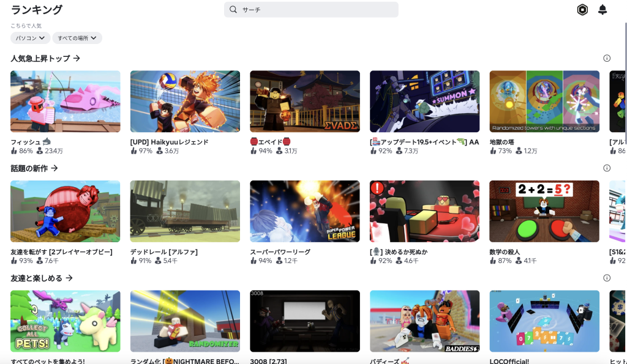Viewport: 627px width, 364px height.
Task: Open the 話題の新作 section link
Action: (34, 168)
